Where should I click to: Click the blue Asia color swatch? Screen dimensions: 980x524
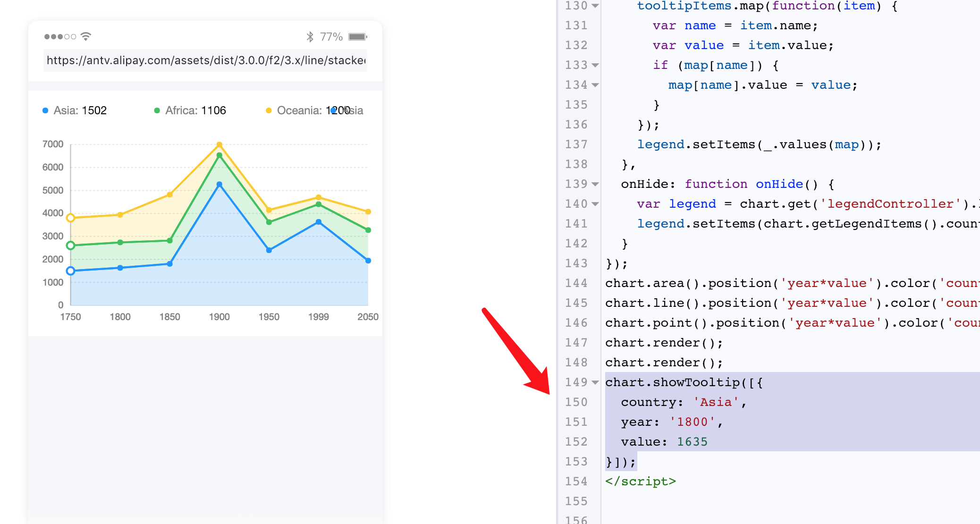tap(46, 110)
